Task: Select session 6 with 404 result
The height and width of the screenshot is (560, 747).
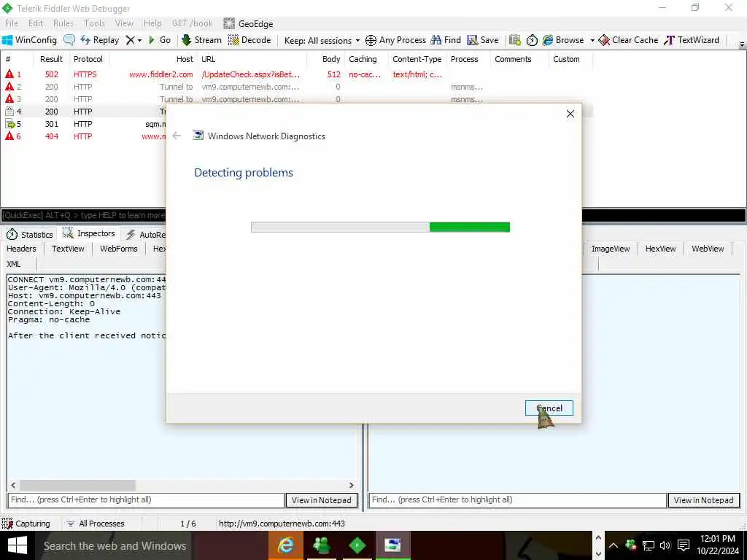Action: [x=85, y=136]
